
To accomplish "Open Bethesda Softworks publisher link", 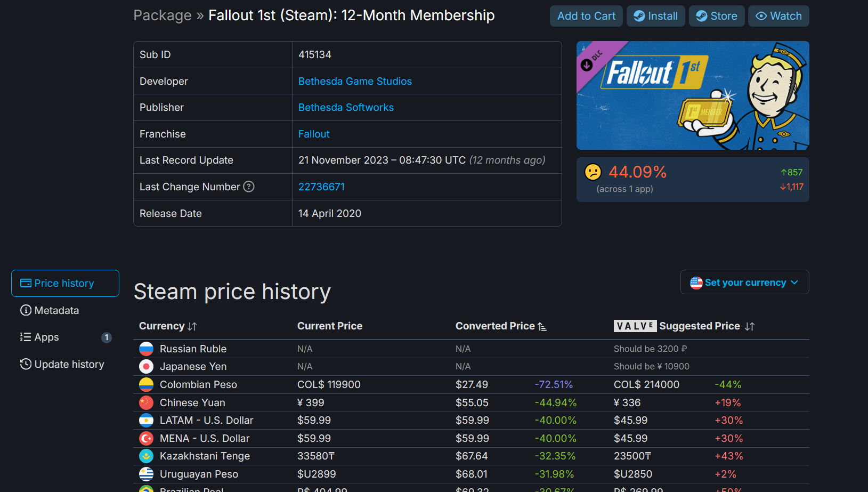I will click(346, 107).
